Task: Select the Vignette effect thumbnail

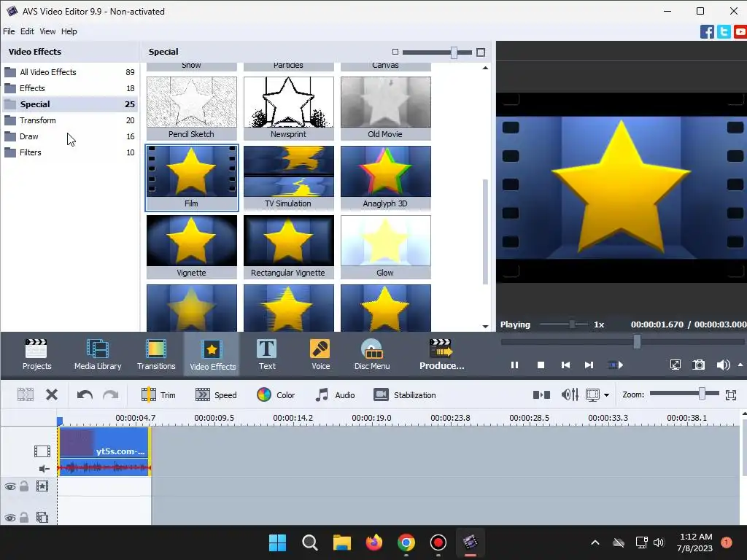Action: tap(192, 246)
